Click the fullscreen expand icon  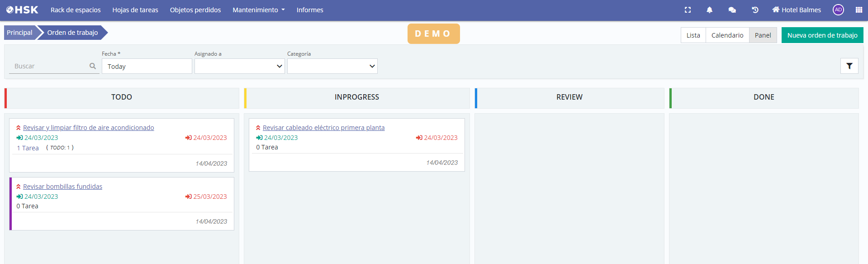(688, 10)
